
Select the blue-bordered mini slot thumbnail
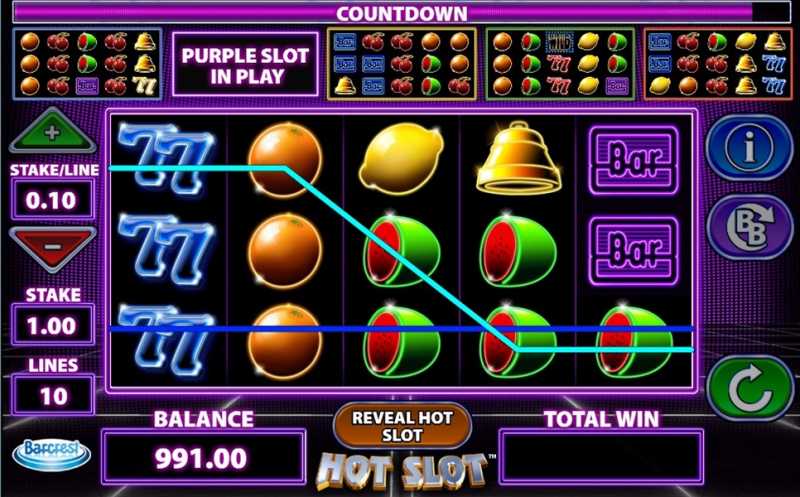87,64
